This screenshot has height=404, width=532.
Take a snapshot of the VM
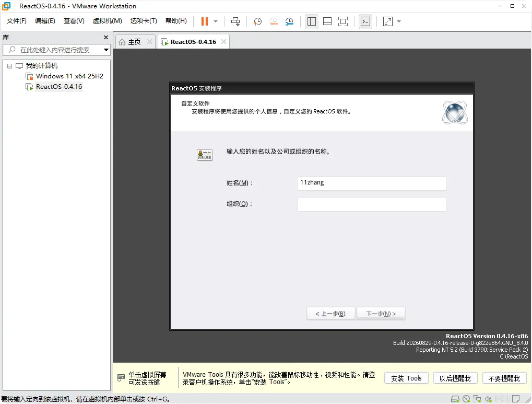(x=257, y=21)
